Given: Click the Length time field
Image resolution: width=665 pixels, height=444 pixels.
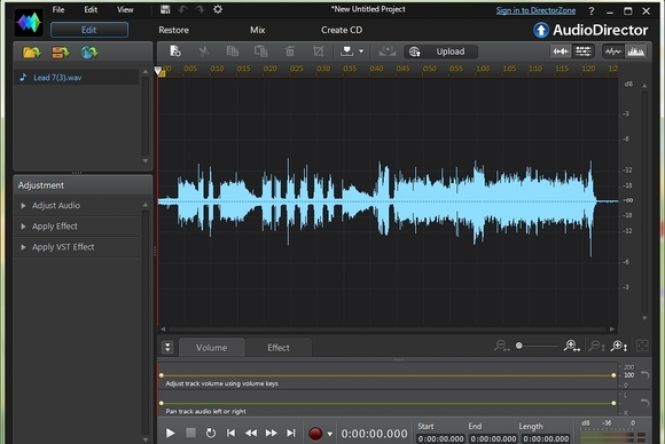Looking at the screenshot, I should (546, 439).
